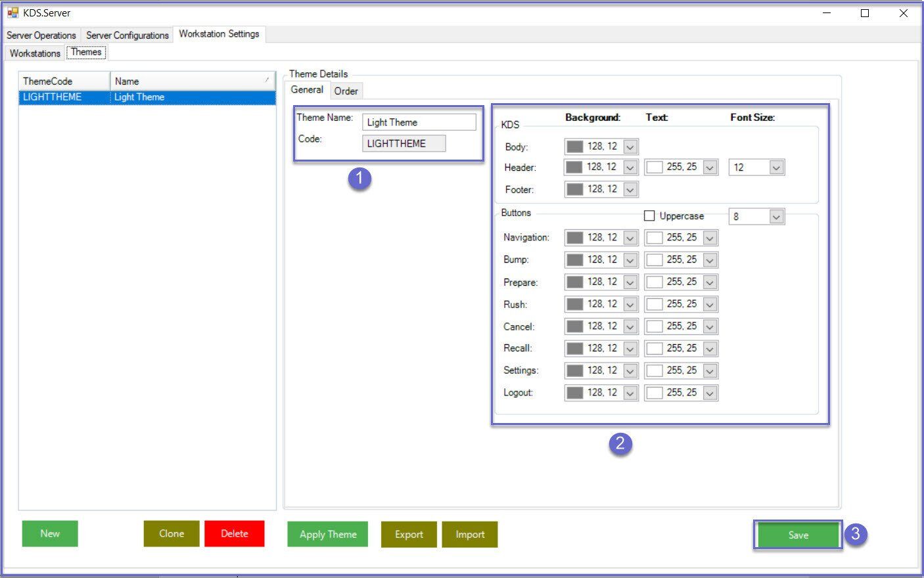924x578 pixels.
Task: Click the Theme Name input field
Action: coord(419,122)
